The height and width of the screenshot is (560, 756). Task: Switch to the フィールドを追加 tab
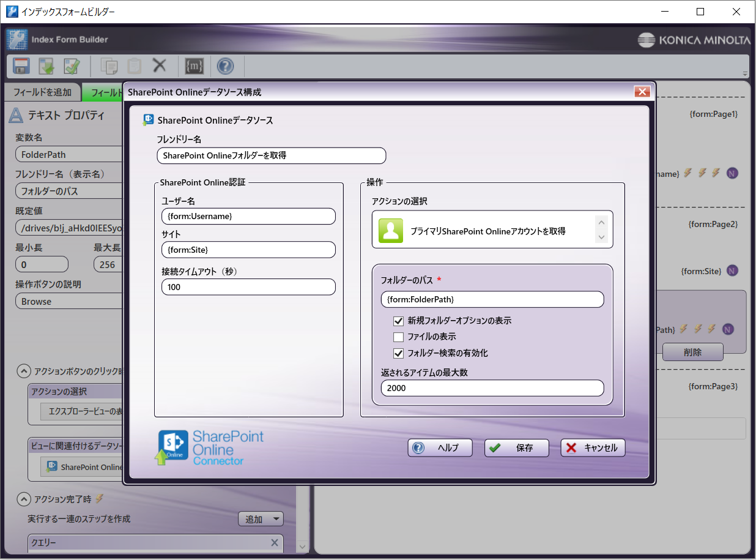pos(42,92)
